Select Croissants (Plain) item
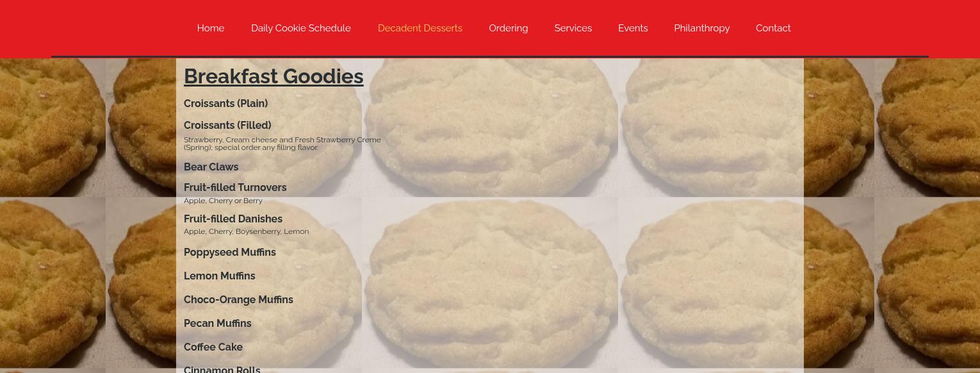The height and width of the screenshot is (373, 980). pos(225,104)
